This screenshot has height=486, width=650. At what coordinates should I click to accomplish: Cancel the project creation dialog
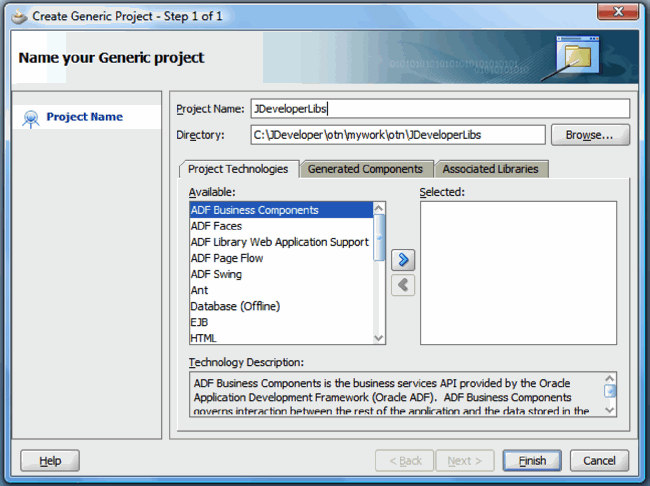click(x=599, y=461)
